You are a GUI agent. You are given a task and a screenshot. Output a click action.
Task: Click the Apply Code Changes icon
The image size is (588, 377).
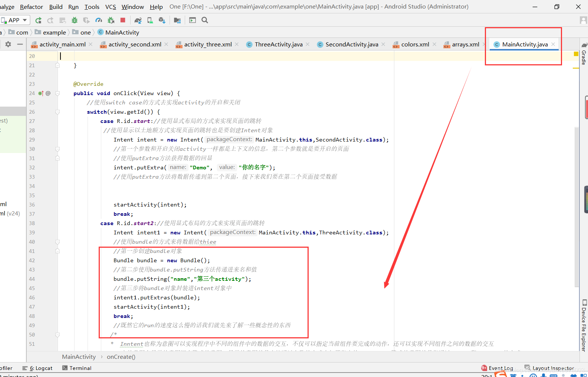(62, 20)
